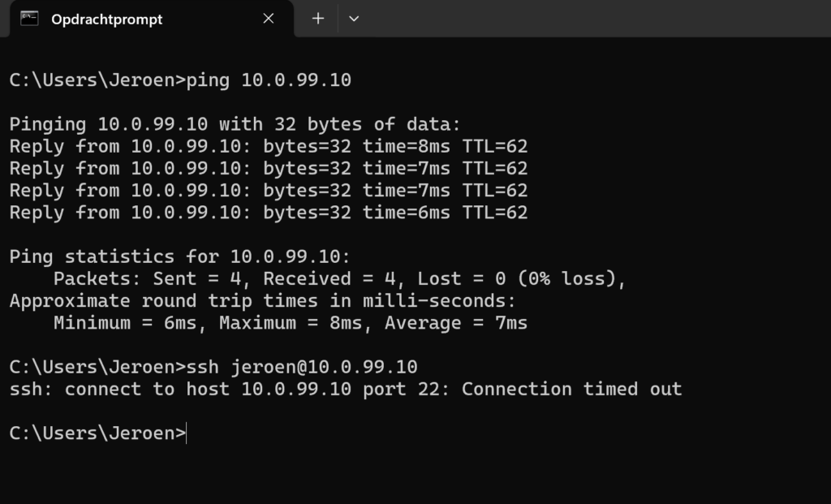Click the 'Approximate round trip times' line
This screenshot has height=504, width=831.
(x=263, y=301)
